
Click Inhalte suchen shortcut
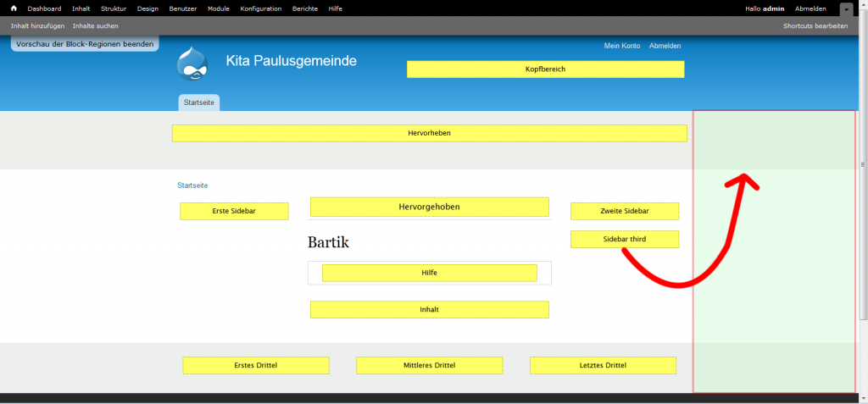96,26
